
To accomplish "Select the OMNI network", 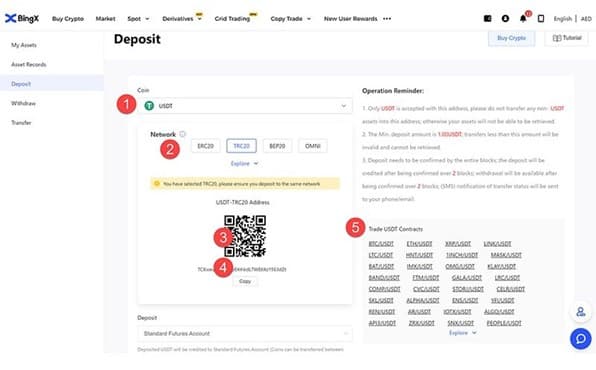I will coord(313,146).
